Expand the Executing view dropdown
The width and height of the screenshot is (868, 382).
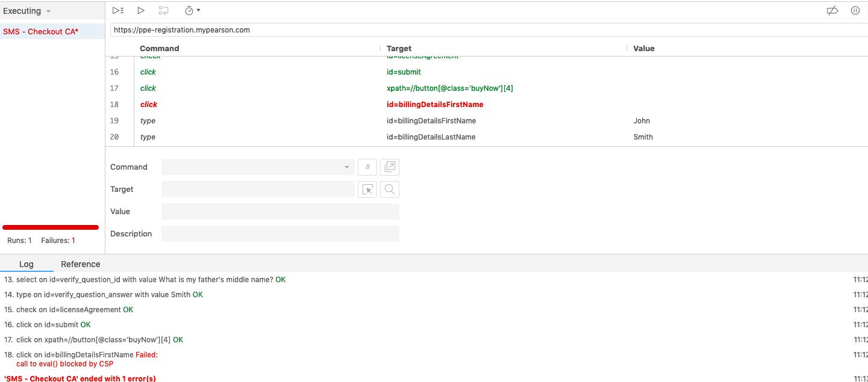tap(27, 11)
